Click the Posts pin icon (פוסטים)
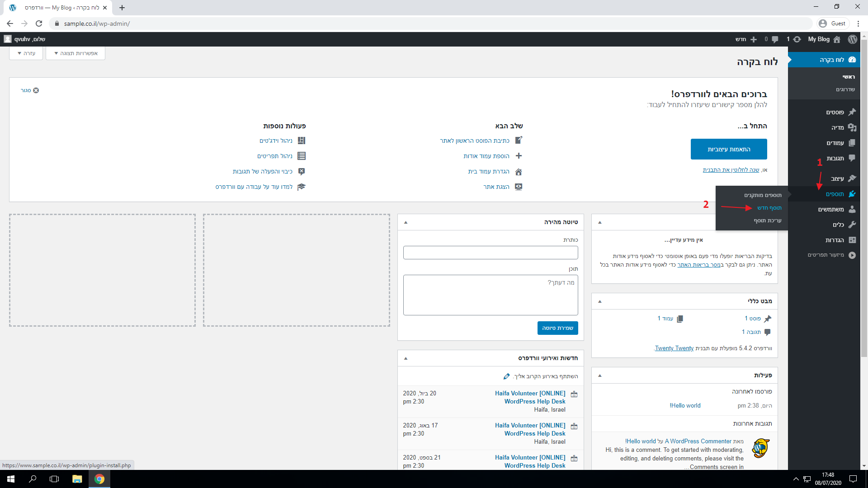The image size is (868, 488). (852, 112)
